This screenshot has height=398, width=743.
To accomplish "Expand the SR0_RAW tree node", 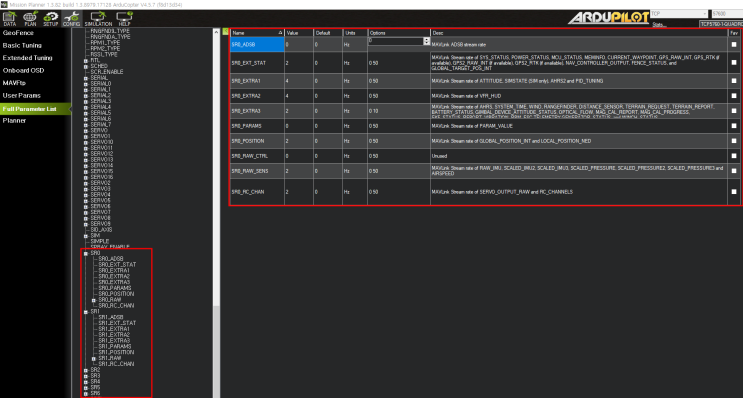I will tap(94, 300).
